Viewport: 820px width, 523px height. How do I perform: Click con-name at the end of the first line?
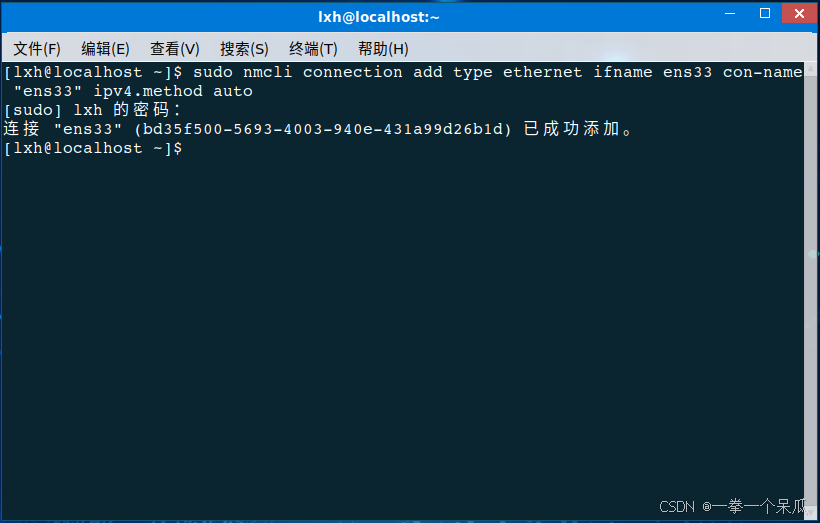(762, 72)
